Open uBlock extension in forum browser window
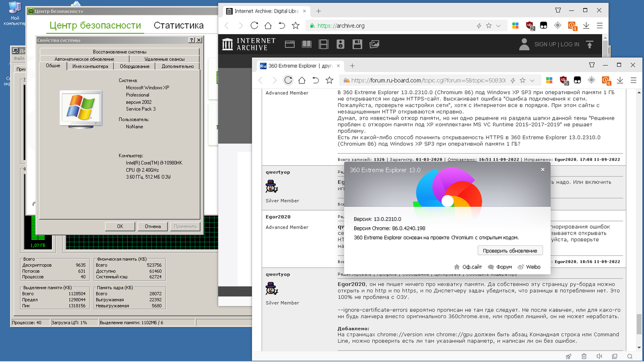The width and height of the screenshot is (644, 362). click(563, 80)
